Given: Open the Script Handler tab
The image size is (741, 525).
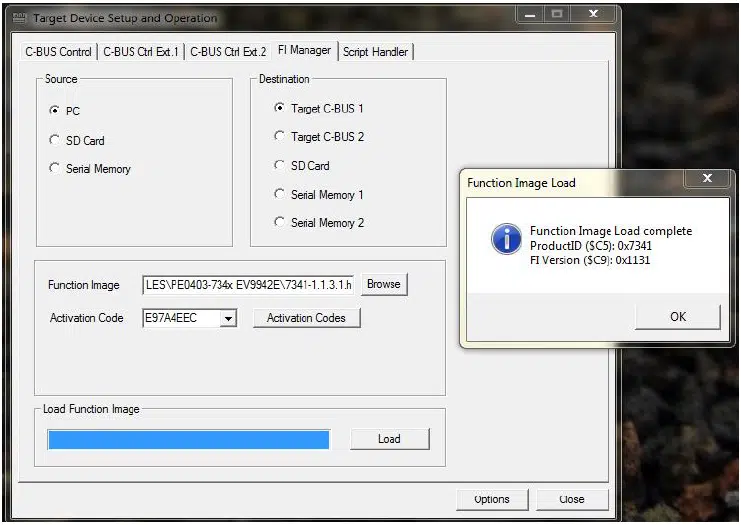Looking at the screenshot, I should [x=375, y=51].
